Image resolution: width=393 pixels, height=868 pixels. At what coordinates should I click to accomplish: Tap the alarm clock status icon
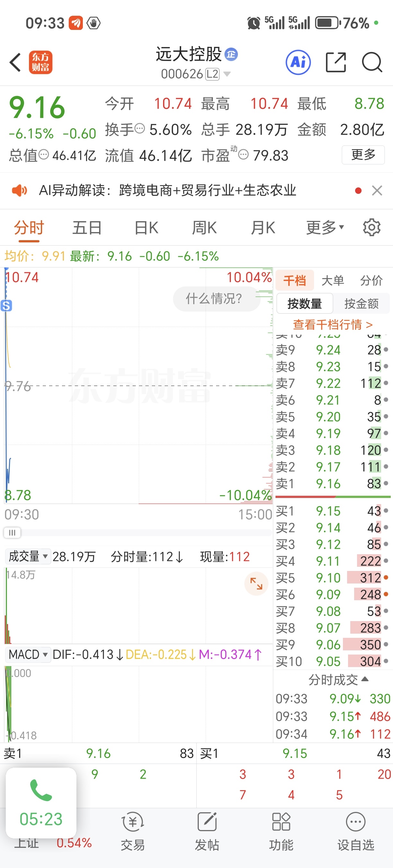point(254,23)
